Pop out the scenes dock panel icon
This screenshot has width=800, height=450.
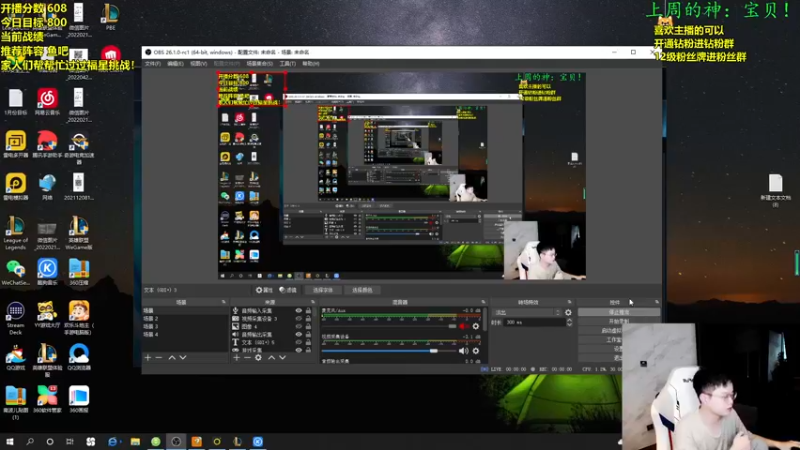point(223,302)
